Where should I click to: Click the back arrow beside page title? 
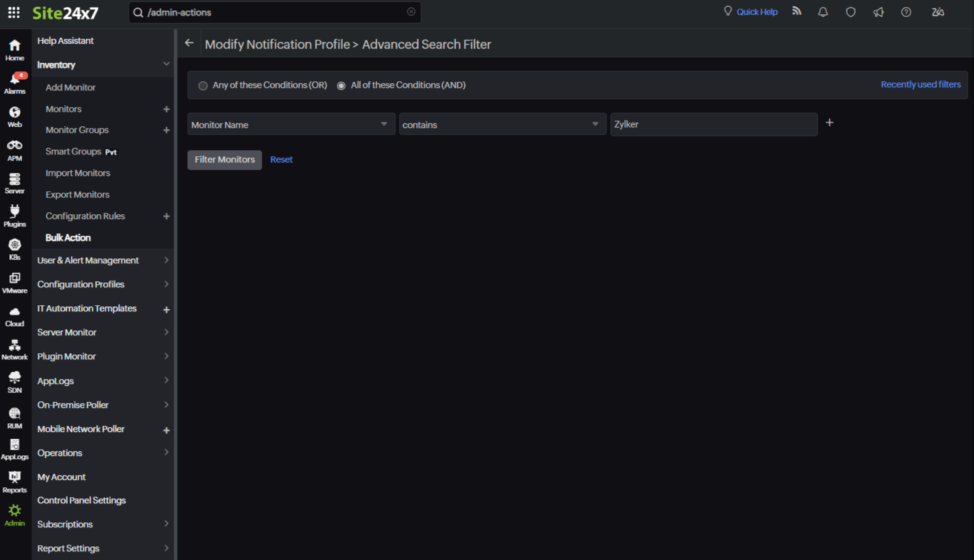pyautogui.click(x=189, y=43)
